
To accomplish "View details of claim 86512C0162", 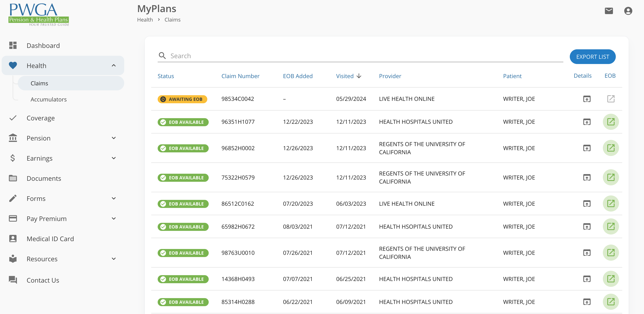I will [587, 204].
